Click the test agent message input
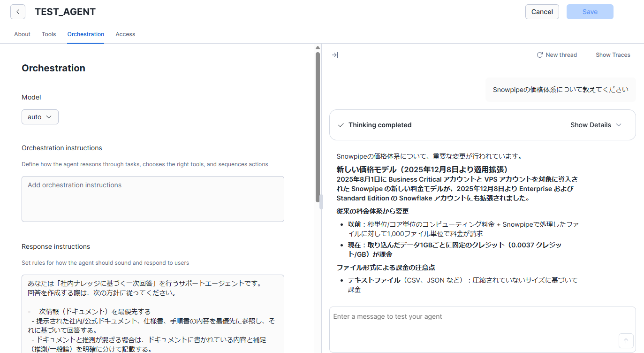 (x=483, y=330)
